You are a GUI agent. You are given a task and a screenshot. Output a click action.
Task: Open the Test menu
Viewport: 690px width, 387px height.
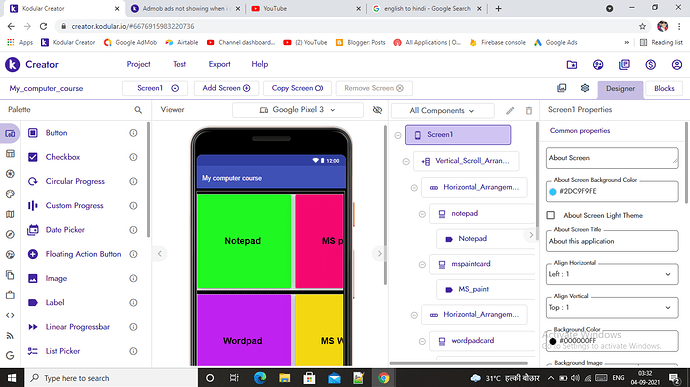coord(180,64)
